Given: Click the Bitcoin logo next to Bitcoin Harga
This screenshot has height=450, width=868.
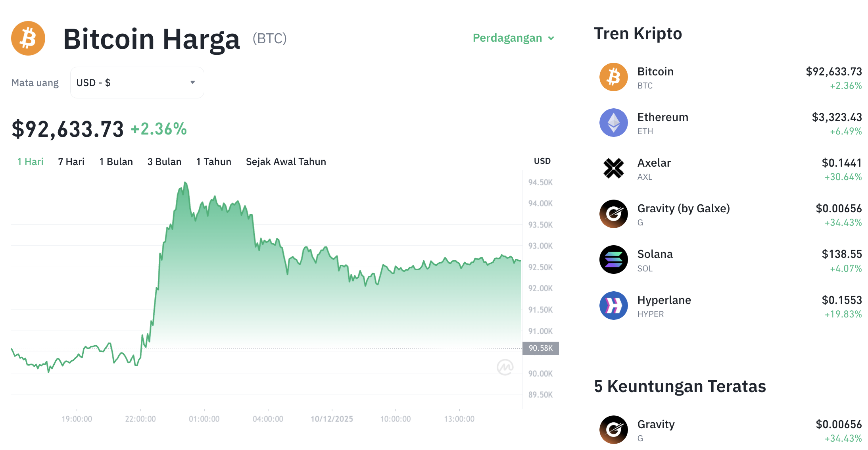Looking at the screenshot, I should [28, 38].
